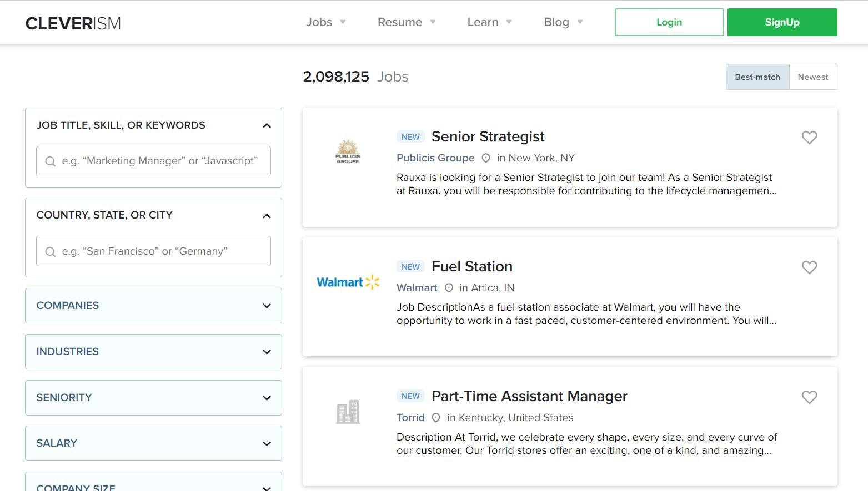This screenshot has width=868, height=491.
Task: Sort results by Newest
Action: [x=813, y=77]
